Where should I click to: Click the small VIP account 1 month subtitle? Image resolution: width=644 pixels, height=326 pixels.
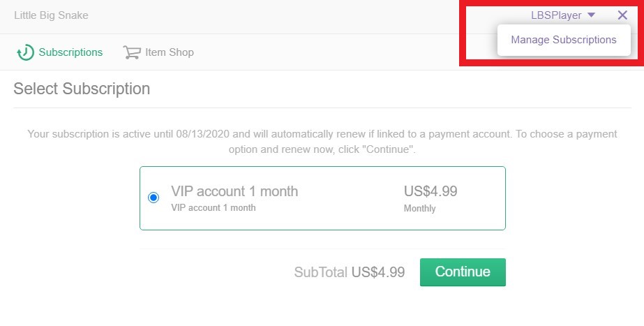click(x=213, y=207)
